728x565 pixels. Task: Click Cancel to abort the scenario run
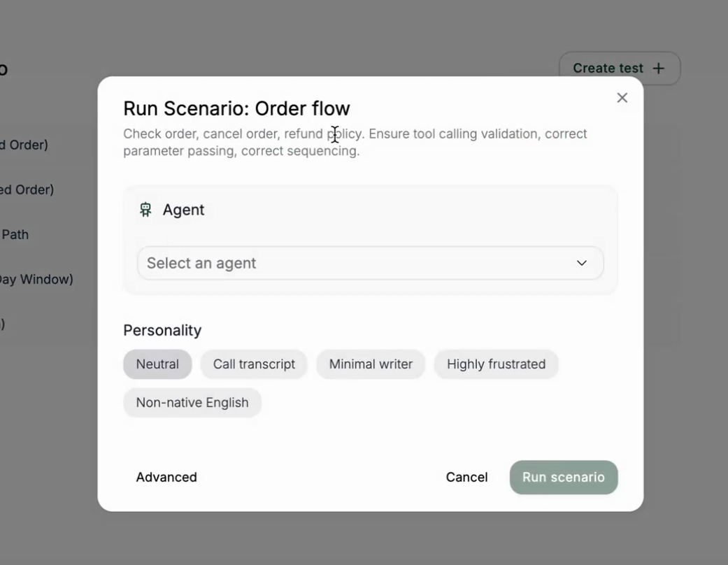tap(466, 477)
